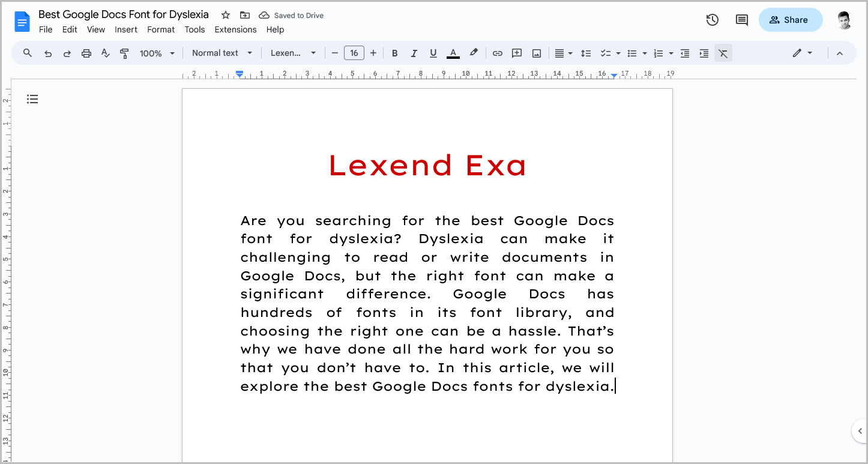Viewport: 868px width, 464px height.
Task: Undo the last action
Action: tap(48, 53)
